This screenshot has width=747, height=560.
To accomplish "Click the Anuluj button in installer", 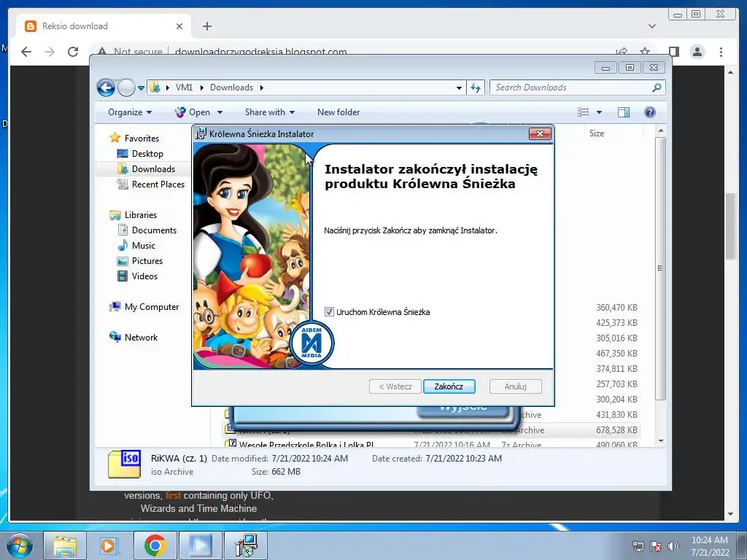I will 515,386.
